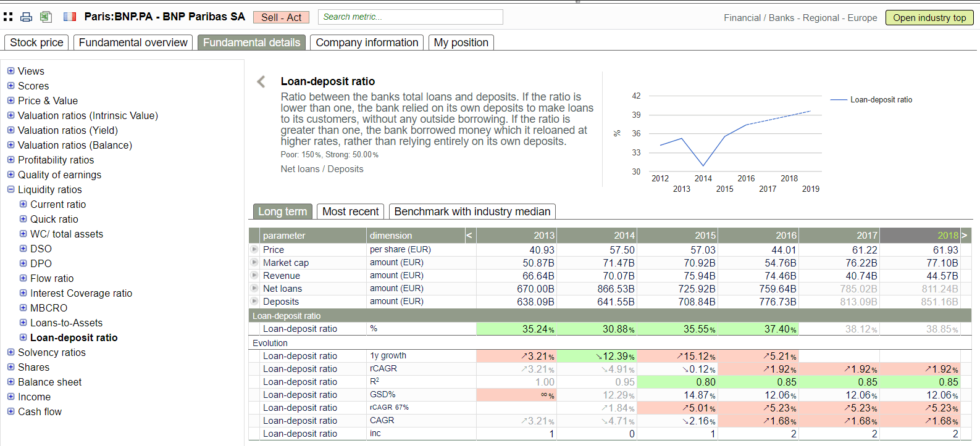This screenshot has width=980, height=446.
Task: Click the 2013 column header
Action: click(x=516, y=235)
